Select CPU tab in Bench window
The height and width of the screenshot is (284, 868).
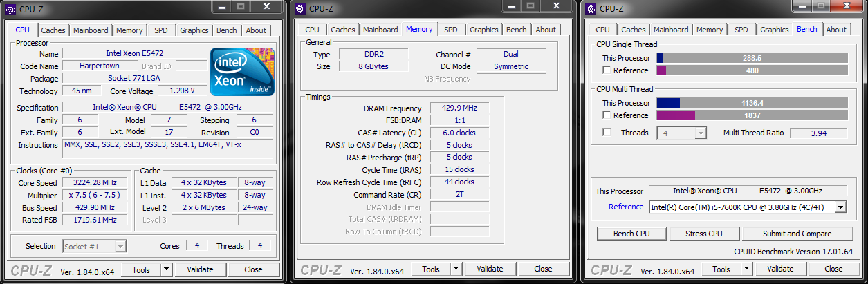(x=602, y=30)
